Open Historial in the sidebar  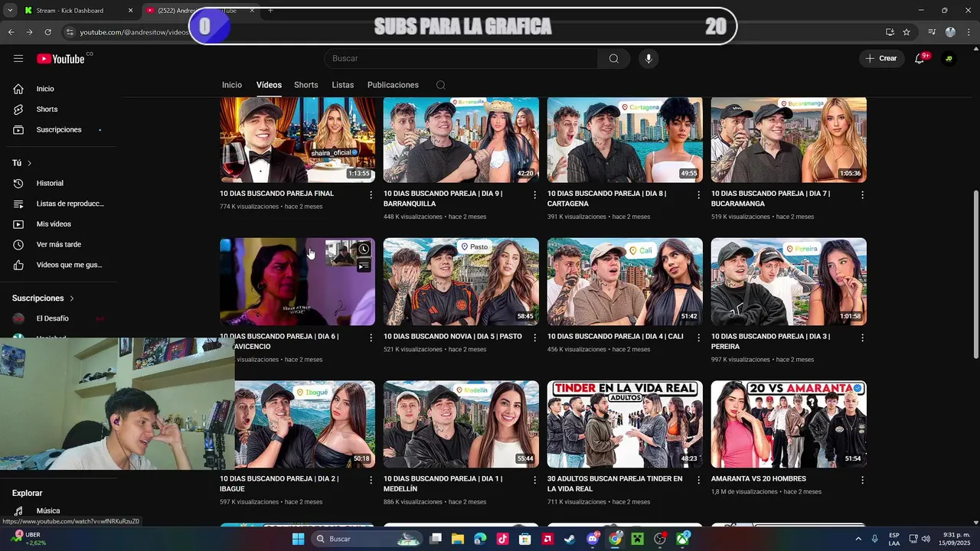click(x=61, y=183)
